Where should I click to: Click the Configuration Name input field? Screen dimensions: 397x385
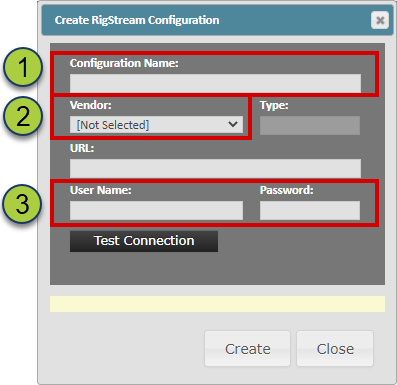[215, 83]
